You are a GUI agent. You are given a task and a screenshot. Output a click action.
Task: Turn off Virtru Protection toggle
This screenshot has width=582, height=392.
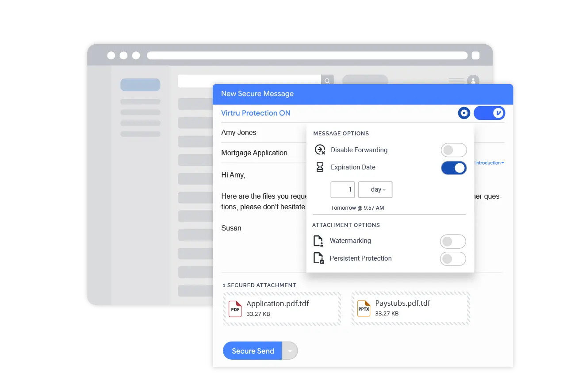489,113
